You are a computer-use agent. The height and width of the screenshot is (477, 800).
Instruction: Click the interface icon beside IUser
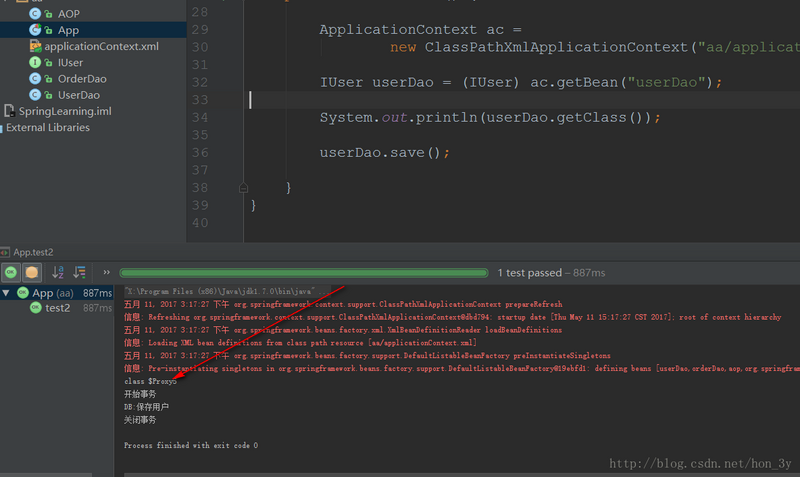click(35, 63)
